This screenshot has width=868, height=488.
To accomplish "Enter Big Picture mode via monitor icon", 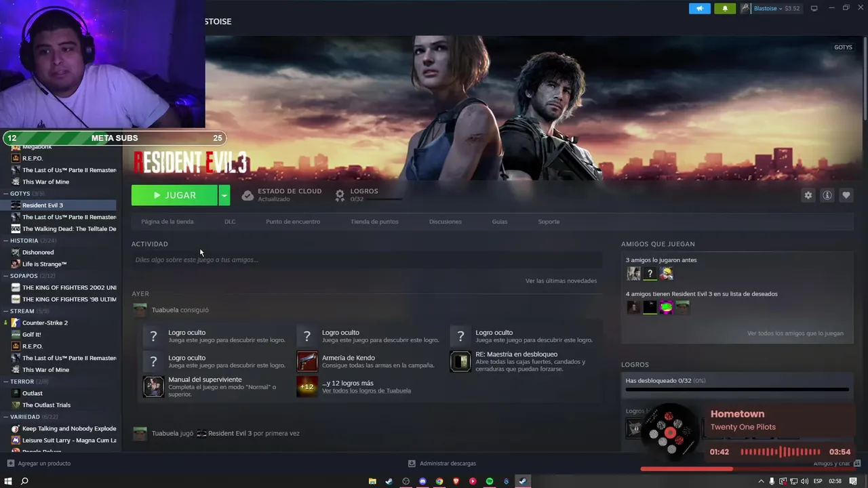I will pyautogui.click(x=814, y=8).
